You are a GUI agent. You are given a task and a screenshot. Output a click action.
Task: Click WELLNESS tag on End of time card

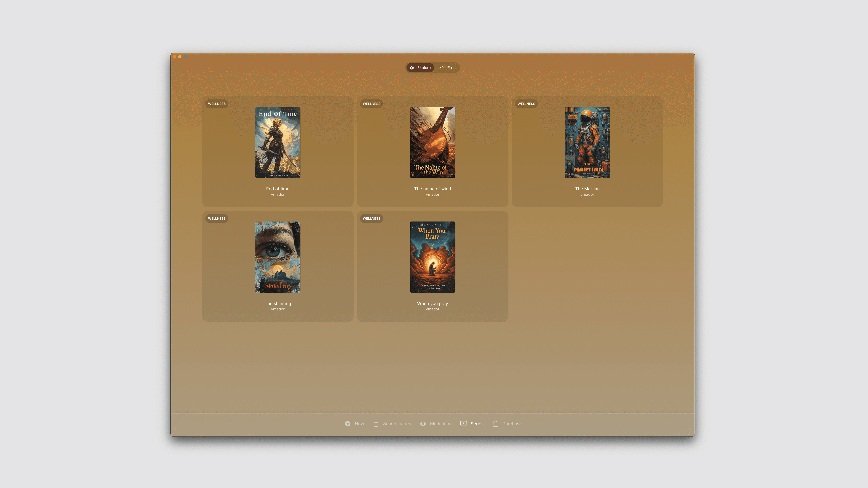click(x=217, y=104)
